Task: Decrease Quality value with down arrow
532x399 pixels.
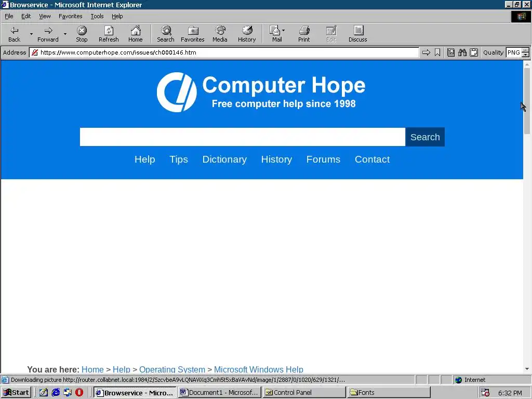Action: pyautogui.click(x=526, y=55)
